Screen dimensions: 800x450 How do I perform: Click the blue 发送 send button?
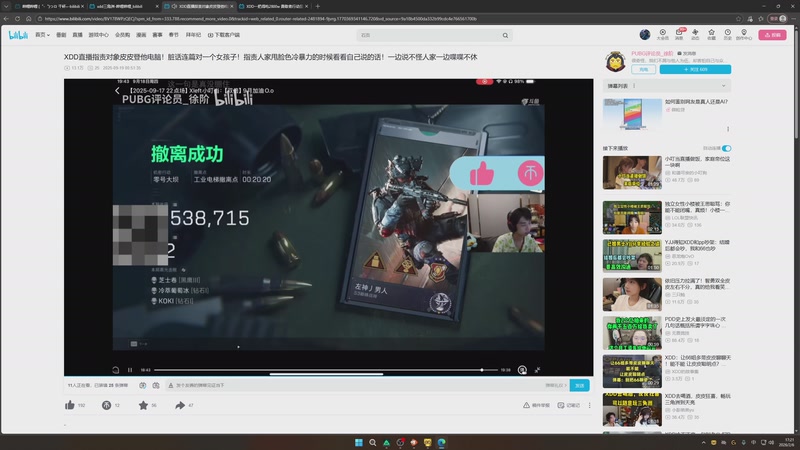[x=580, y=385]
